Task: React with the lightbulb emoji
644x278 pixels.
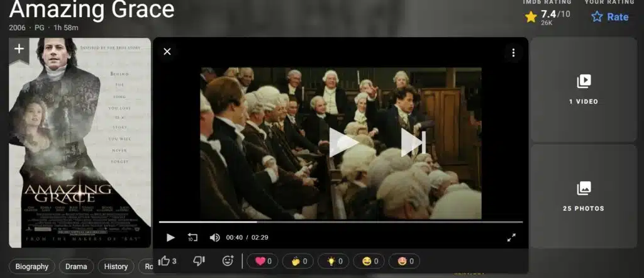Action: pyautogui.click(x=333, y=261)
